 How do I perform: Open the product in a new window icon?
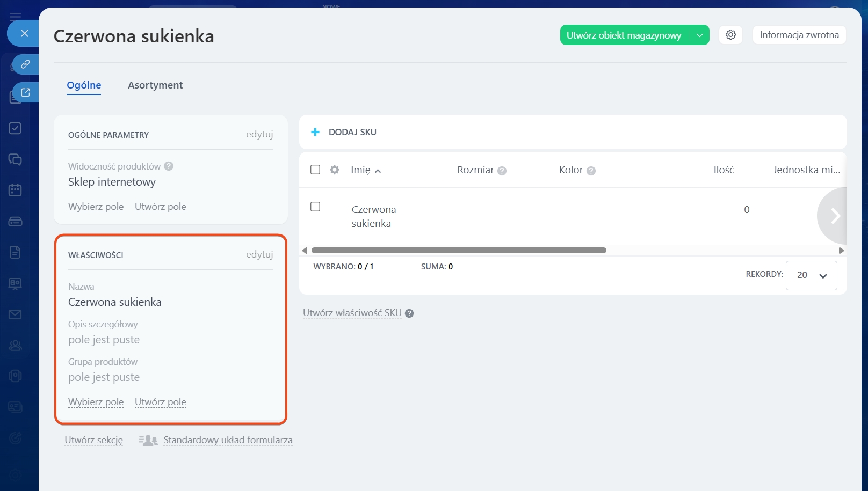pos(25,92)
